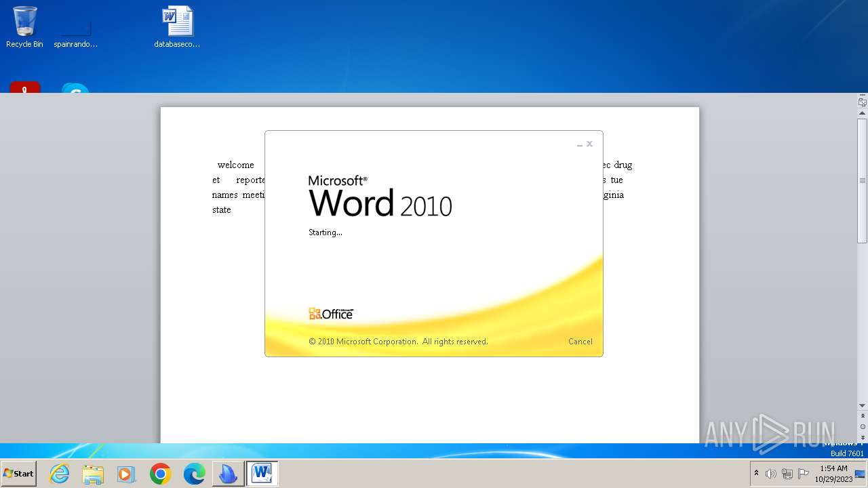Click the Show desktop button at the taskbar end

[x=861, y=474]
